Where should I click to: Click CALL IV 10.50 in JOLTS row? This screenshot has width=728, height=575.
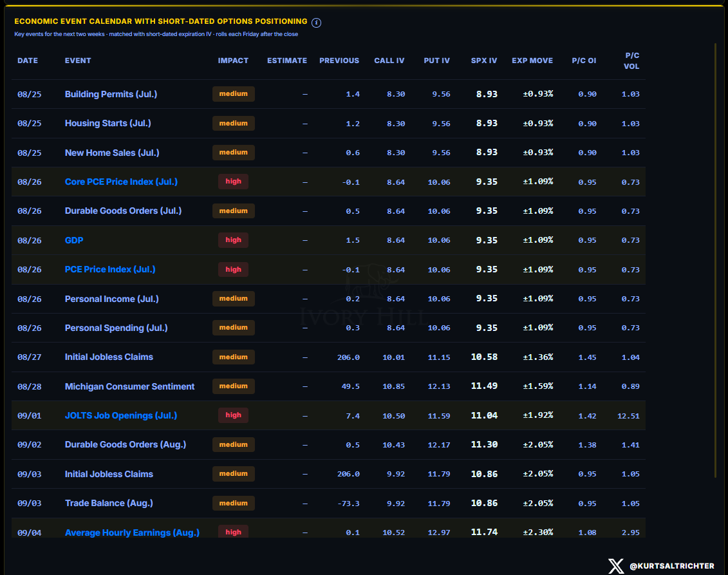point(394,416)
